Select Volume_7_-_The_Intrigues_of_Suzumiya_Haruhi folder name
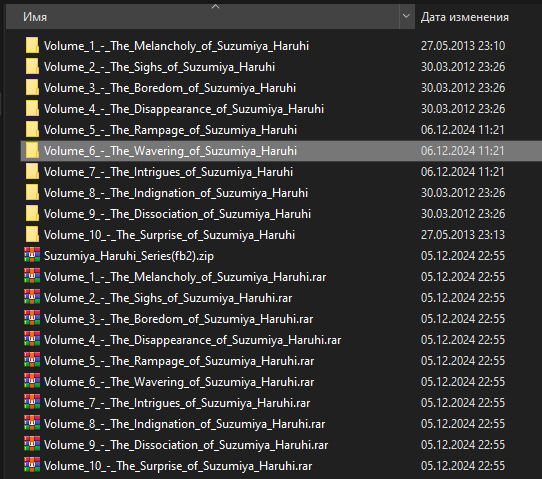The width and height of the screenshot is (542, 479). (168, 172)
